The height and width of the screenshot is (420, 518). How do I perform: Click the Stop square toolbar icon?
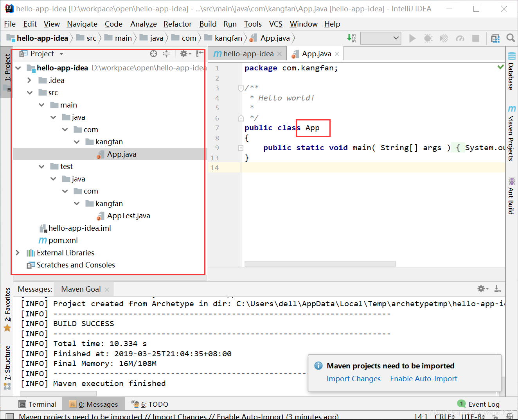click(x=476, y=38)
